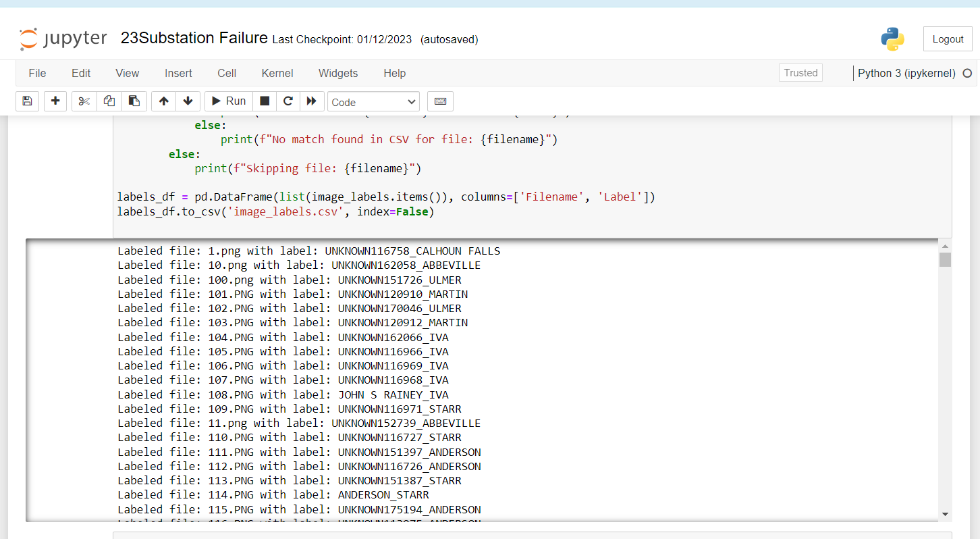Insert a new cell below using plus icon
980x539 pixels.
tap(55, 101)
